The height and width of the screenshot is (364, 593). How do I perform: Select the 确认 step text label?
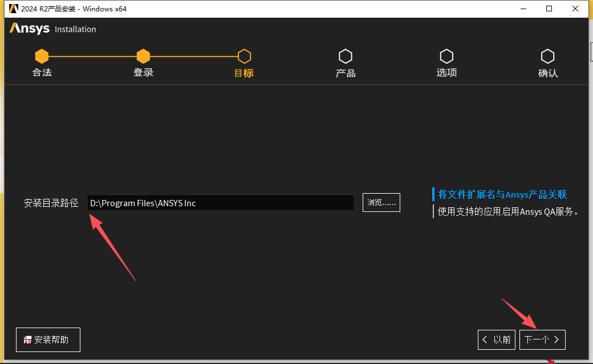(547, 73)
